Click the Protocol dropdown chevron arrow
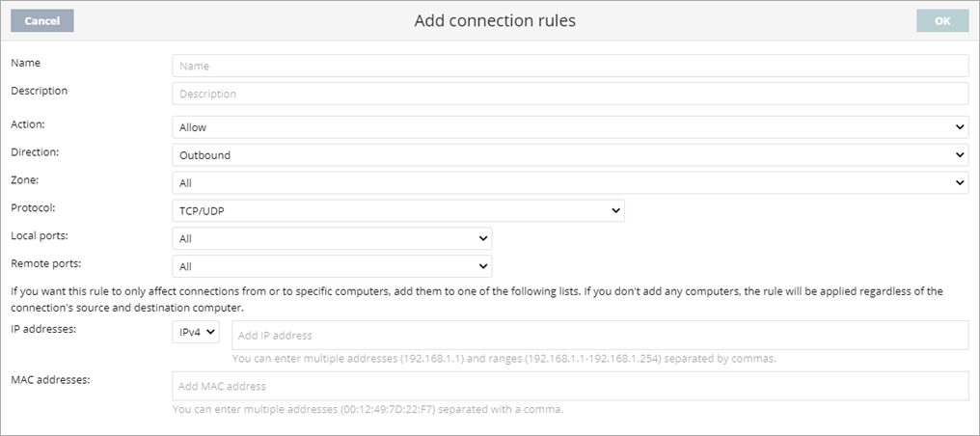The width and height of the screenshot is (980, 436). point(615,210)
